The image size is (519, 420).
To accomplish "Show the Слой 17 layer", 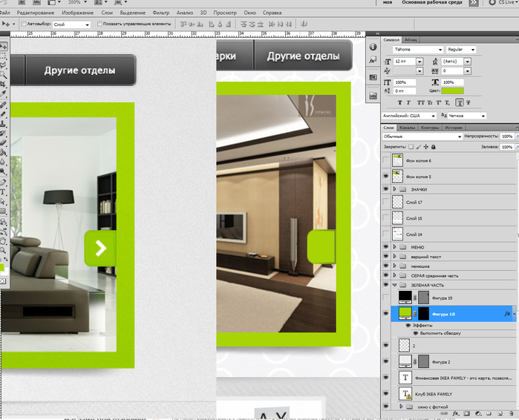I will click(x=385, y=202).
